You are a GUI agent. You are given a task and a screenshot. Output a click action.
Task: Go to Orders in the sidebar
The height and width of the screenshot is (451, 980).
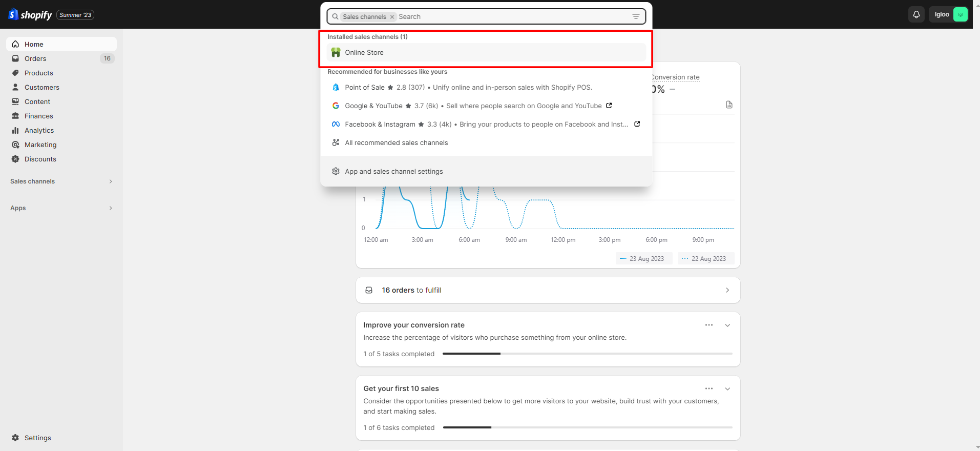tap(35, 58)
